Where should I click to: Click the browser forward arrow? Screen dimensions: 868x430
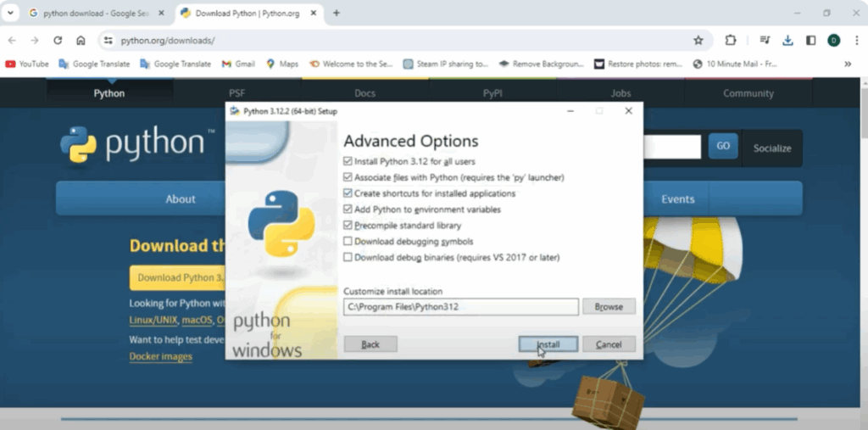coord(35,41)
